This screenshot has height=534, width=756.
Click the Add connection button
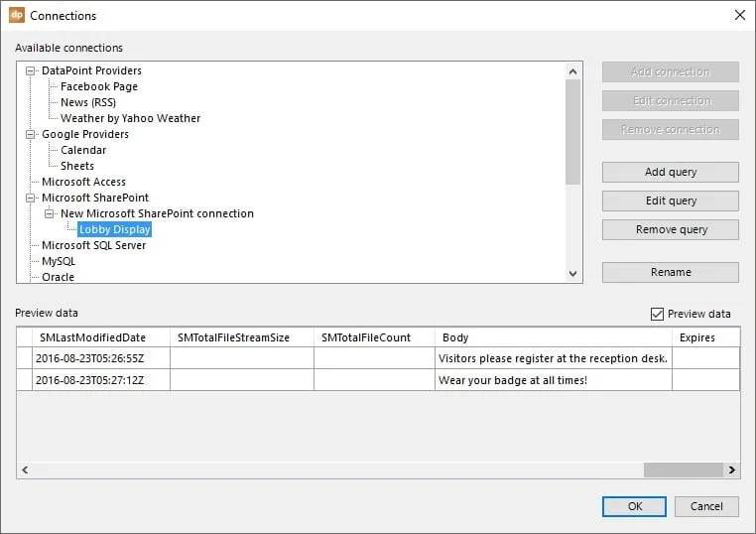[x=670, y=71]
